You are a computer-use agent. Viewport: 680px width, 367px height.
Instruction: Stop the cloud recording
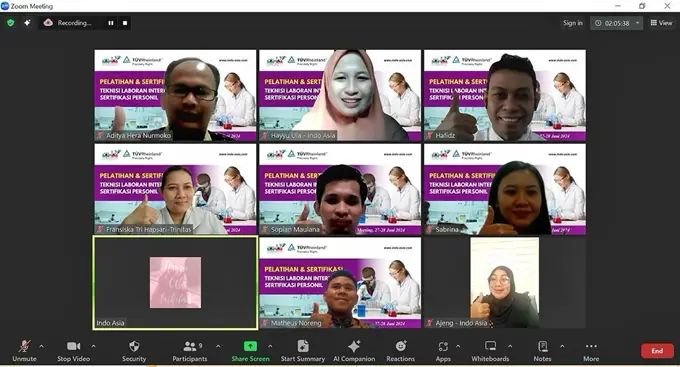coord(125,23)
